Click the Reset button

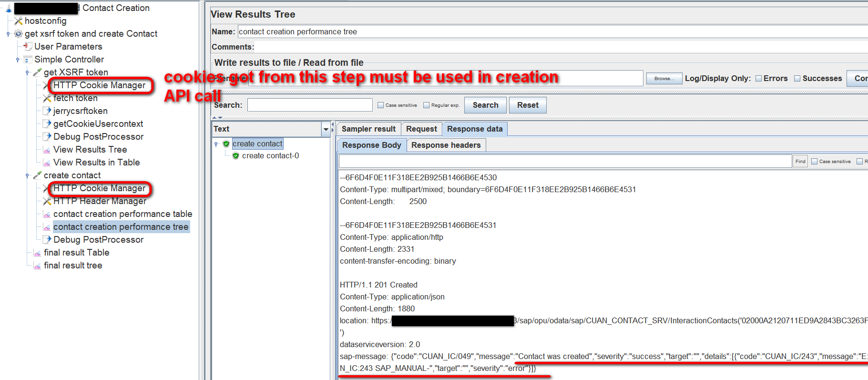point(528,105)
